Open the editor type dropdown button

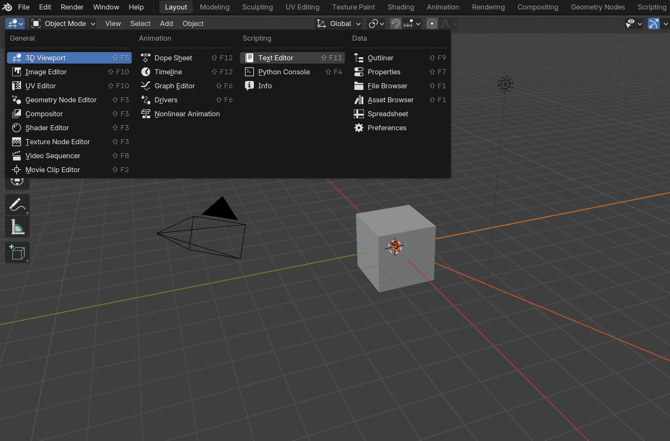pos(15,23)
